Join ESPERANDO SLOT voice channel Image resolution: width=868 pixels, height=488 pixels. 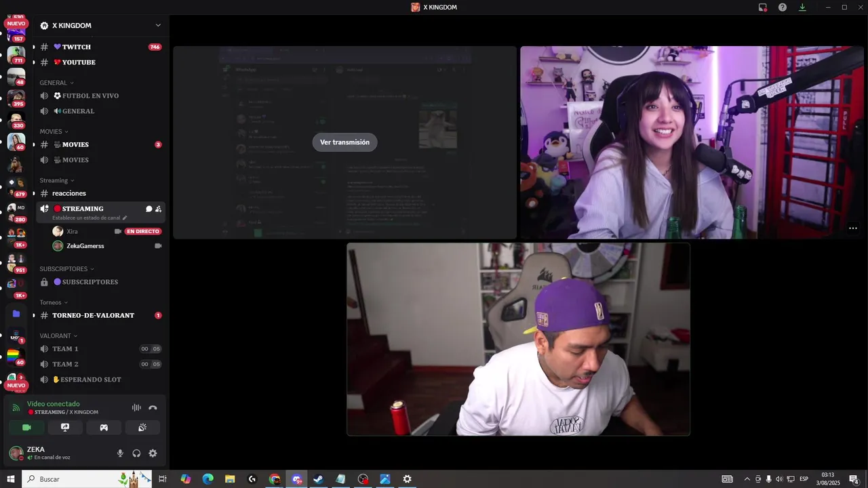point(100,380)
